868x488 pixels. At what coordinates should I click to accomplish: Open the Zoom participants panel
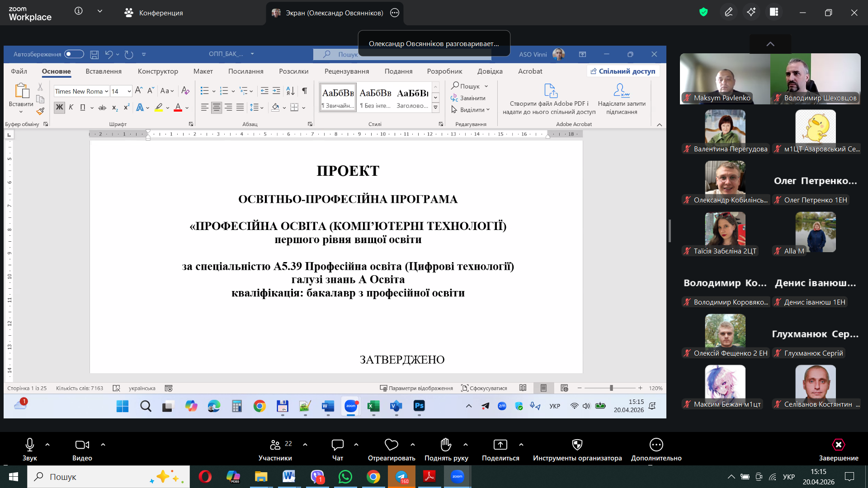point(275,445)
